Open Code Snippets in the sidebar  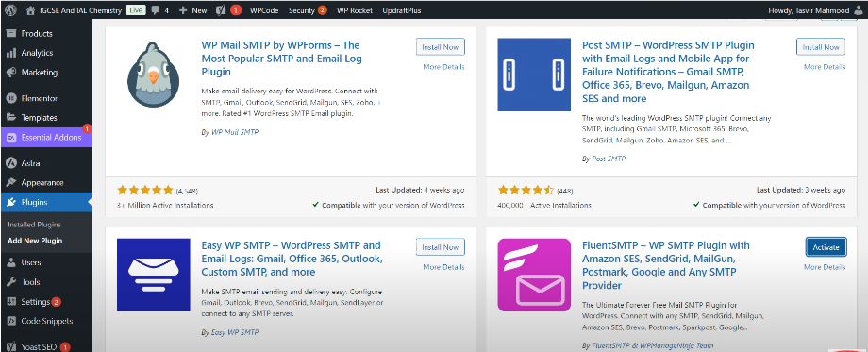click(x=46, y=321)
